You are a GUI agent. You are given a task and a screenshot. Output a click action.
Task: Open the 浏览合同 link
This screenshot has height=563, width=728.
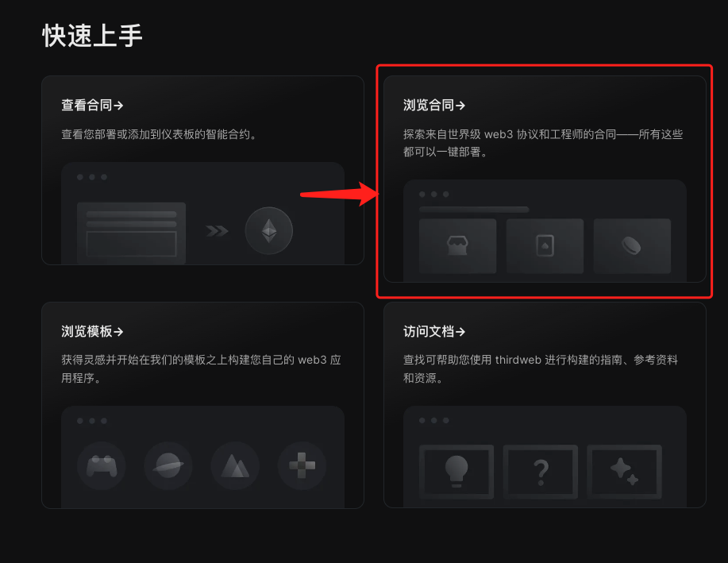coord(434,105)
